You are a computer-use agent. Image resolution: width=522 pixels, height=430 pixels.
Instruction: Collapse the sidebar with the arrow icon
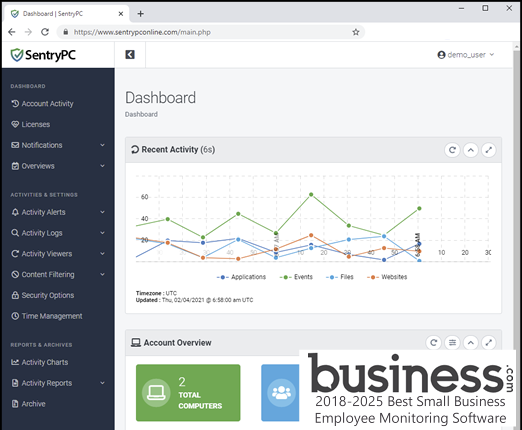tap(130, 55)
